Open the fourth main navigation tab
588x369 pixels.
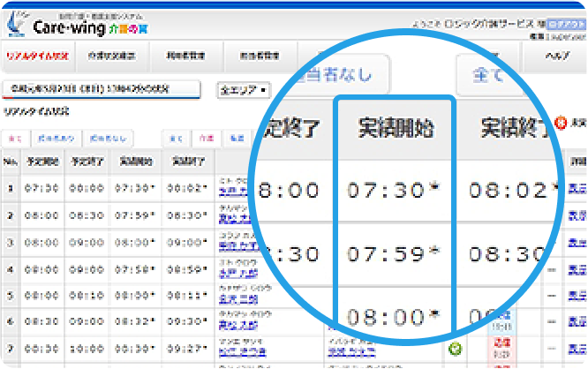pos(260,56)
